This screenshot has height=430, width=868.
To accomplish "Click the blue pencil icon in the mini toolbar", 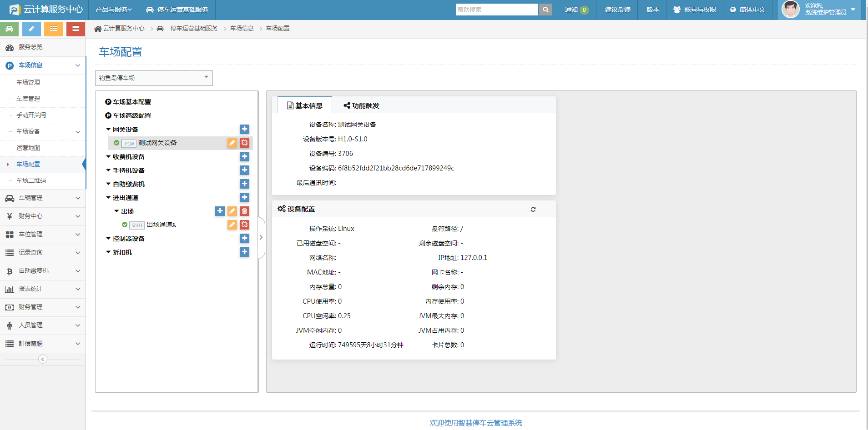I will pos(31,29).
